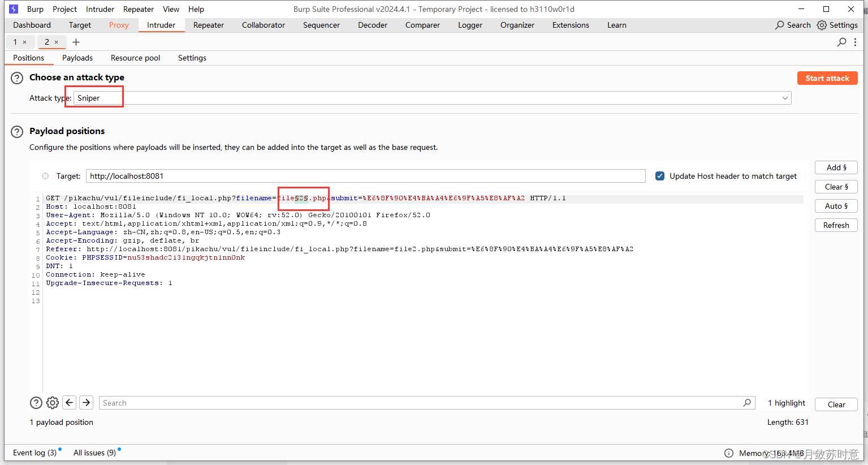This screenshot has height=465, width=868.
Task: Switch to the Logger tab
Action: [x=470, y=25]
